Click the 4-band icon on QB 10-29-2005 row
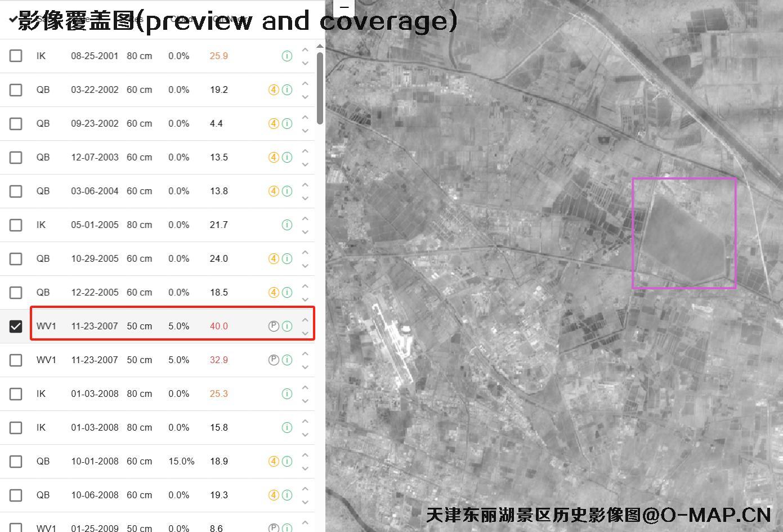 (274, 258)
